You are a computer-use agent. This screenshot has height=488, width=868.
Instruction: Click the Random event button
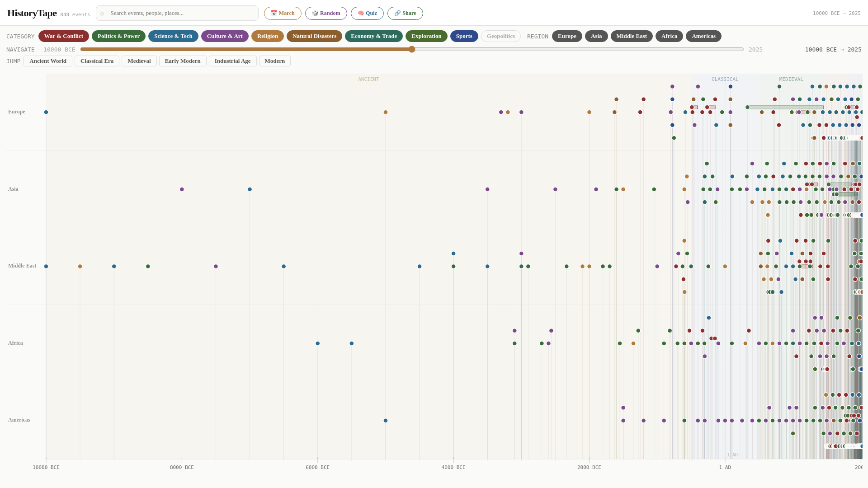tap(326, 13)
